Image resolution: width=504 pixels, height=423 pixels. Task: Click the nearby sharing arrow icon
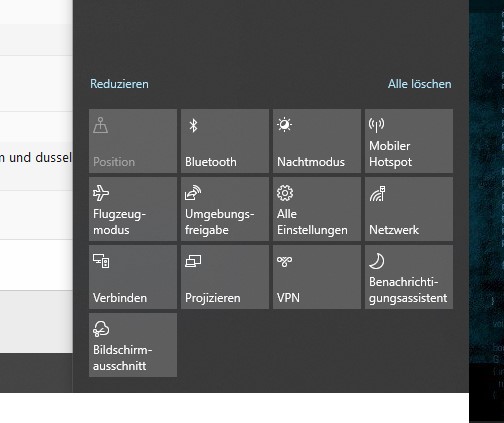[x=193, y=193]
